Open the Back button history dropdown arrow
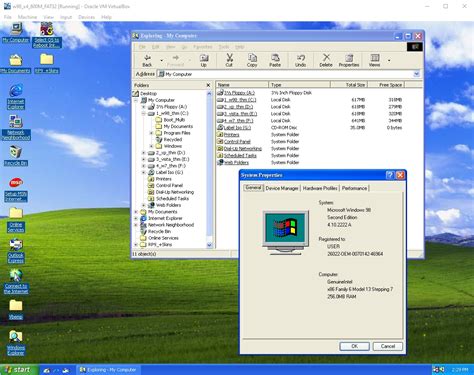The height and width of the screenshot is (375, 474). point(162,60)
